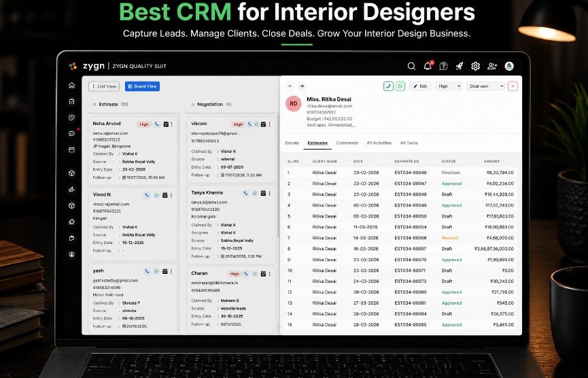Open the Deal won status dropdown
588x378 pixels.
coord(486,86)
